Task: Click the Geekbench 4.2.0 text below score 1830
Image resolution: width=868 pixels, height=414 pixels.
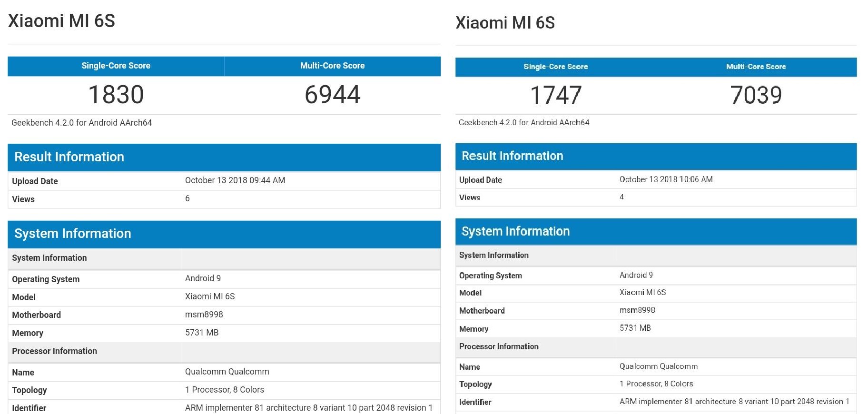Action: tap(81, 123)
